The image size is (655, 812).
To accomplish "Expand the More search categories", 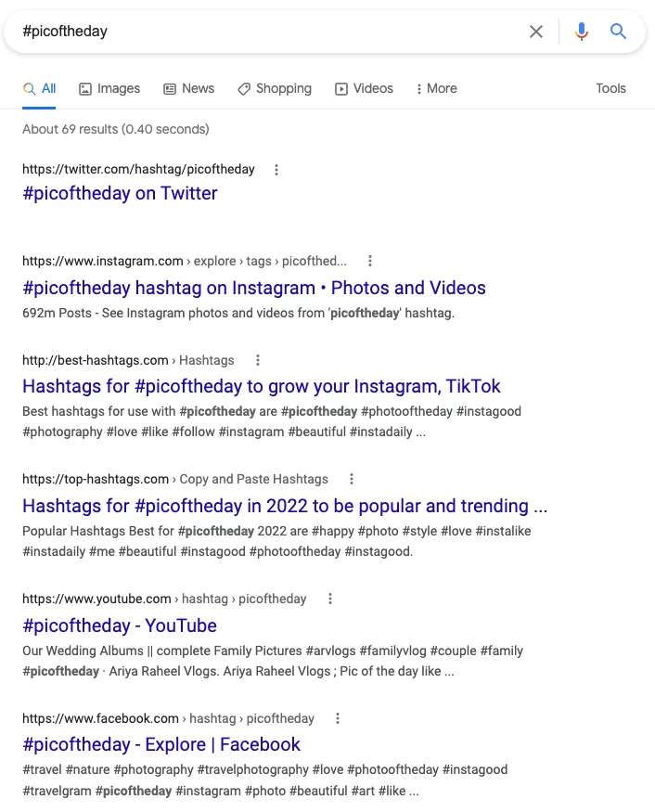I will click(x=436, y=88).
